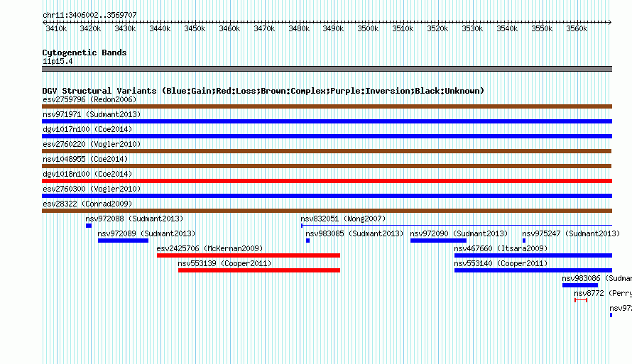Click the esv2425706 (McKernan2009) red bar

[x=249, y=255]
